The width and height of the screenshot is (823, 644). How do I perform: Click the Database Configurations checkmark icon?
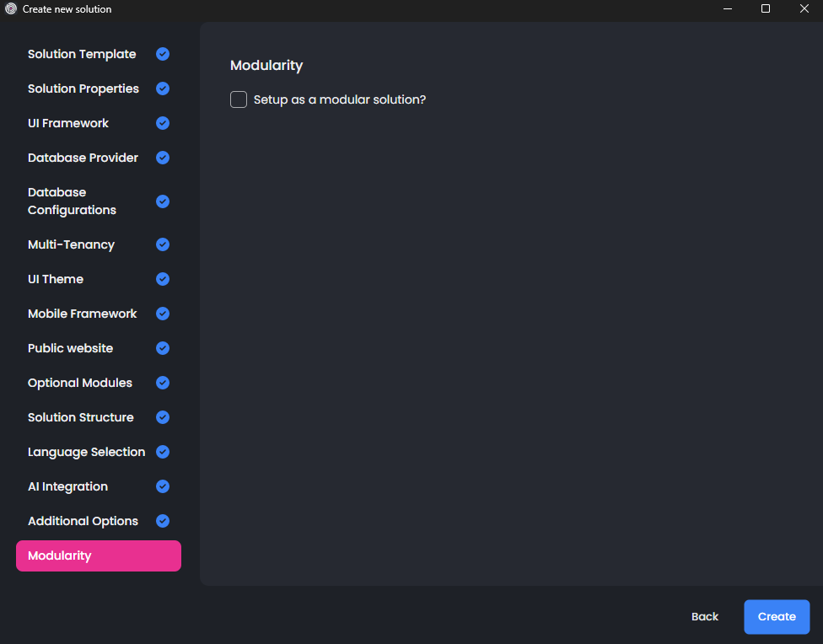(163, 201)
